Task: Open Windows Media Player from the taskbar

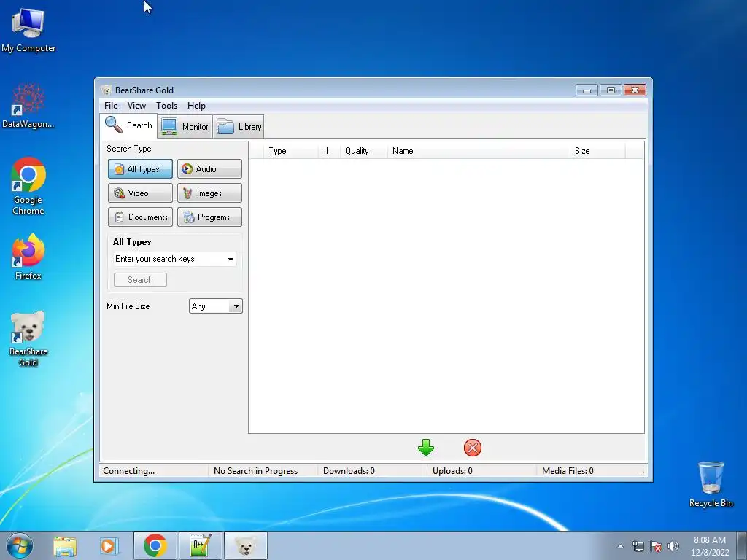Action: [x=109, y=545]
